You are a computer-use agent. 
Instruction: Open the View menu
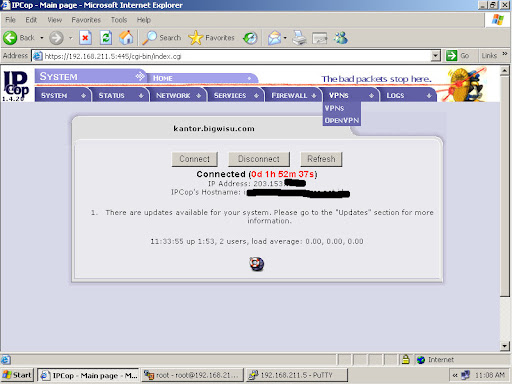pyautogui.click(x=54, y=20)
